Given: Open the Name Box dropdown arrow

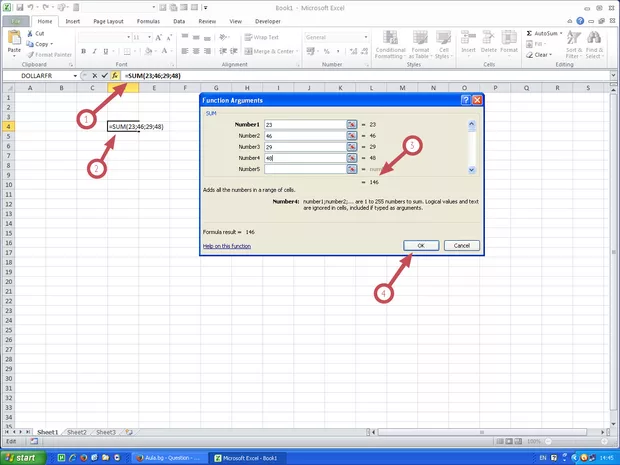Looking at the screenshot, I should [75, 76].
